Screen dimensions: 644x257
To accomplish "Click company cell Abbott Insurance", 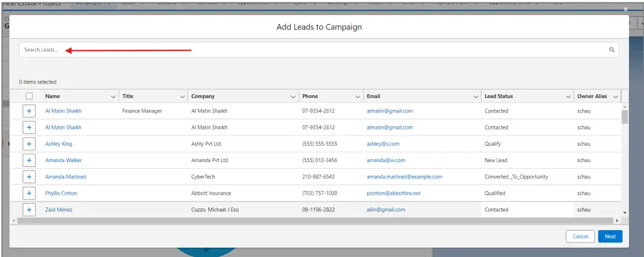I will (211, 193).
